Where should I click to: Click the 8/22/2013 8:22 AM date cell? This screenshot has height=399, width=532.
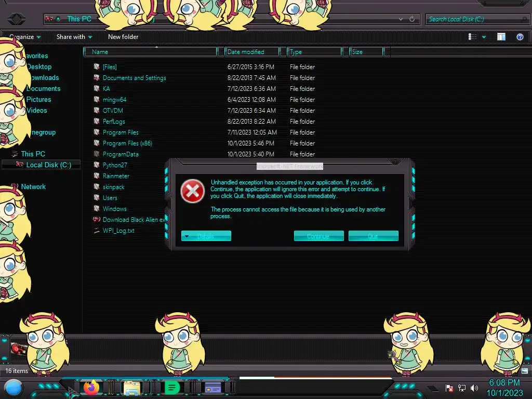coord(251,121)
